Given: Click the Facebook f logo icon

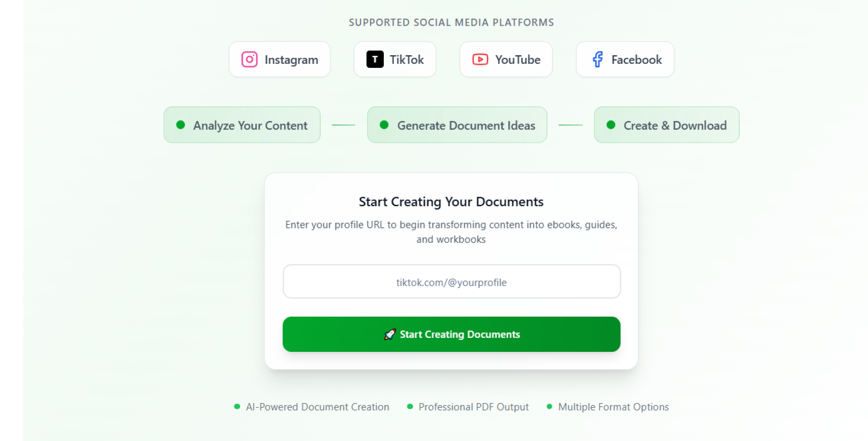Looking at the screenshot, I should click(x=598, y=59).
